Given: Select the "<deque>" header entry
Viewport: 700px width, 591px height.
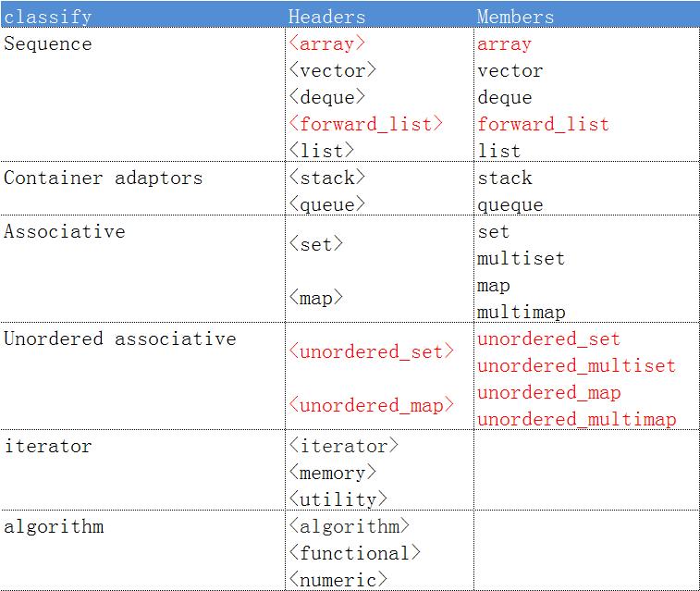Looking at the screenshot, I should (326, 97).
